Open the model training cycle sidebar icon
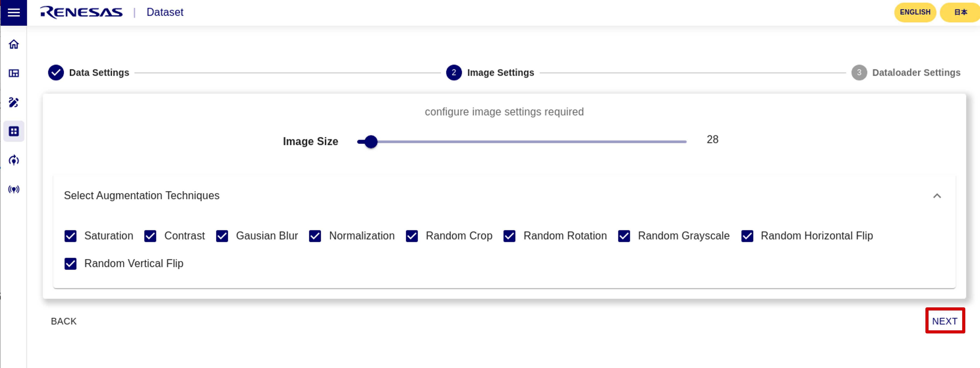The width and height of the screenshot is (980, 368). click(14, 160)
